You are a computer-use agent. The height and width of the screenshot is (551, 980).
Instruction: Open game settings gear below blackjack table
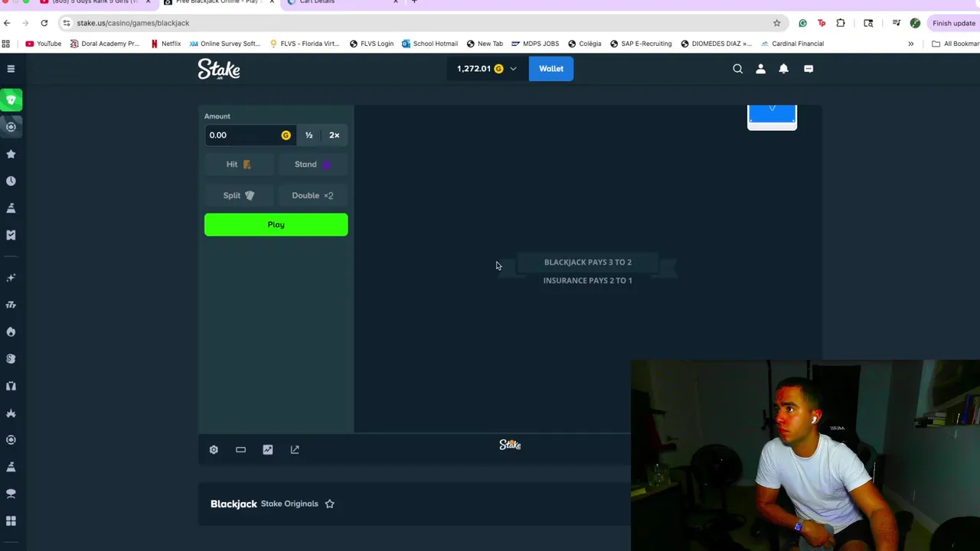click(214, 450)
